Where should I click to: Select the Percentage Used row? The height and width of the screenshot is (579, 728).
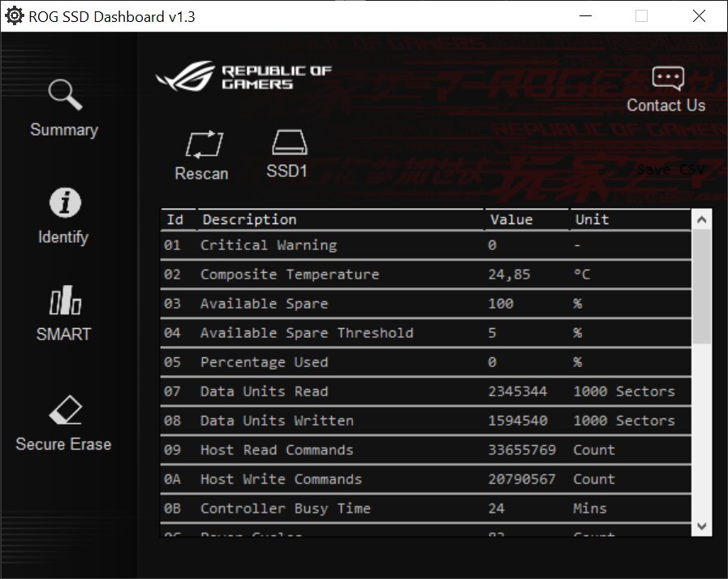point(426,362)
